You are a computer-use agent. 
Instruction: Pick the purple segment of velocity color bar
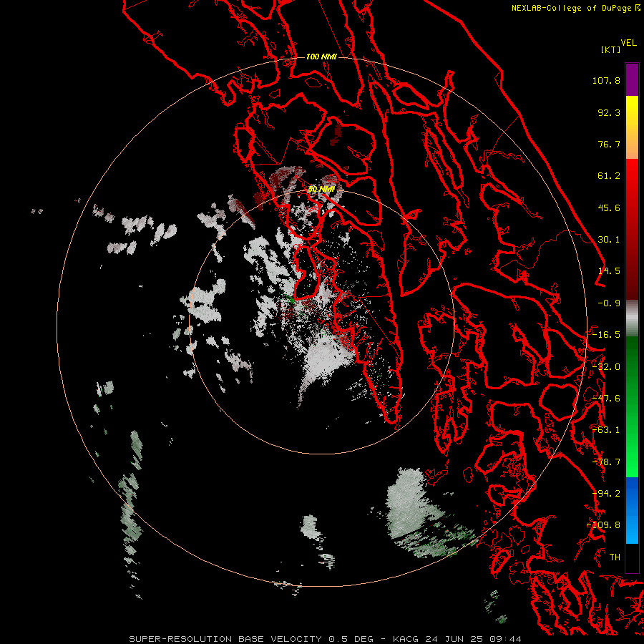632,80
